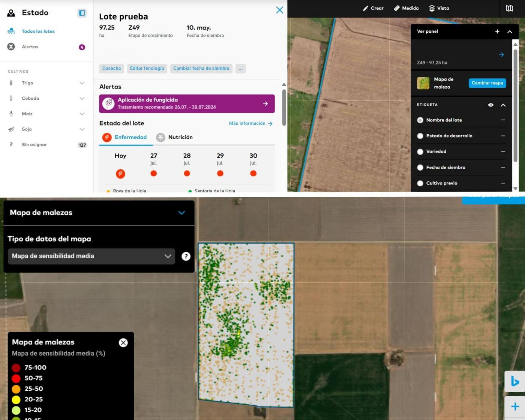The image size is (525, 420).
Task: Switch to the Nutrición tab
Action: [x=174, y=137]
